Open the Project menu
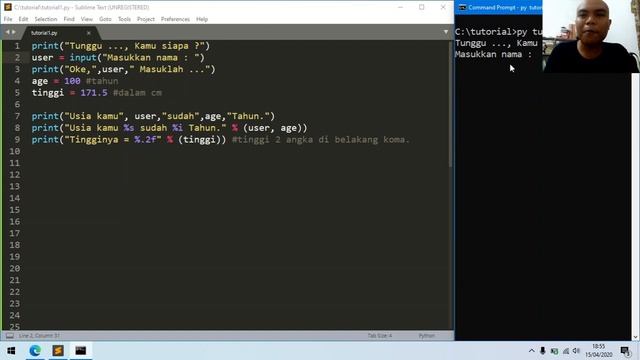The image size is (640, 360). click(146, 19)
